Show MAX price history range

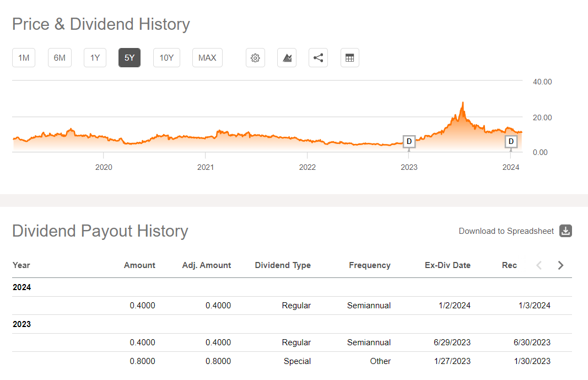[x=207, y=58]
